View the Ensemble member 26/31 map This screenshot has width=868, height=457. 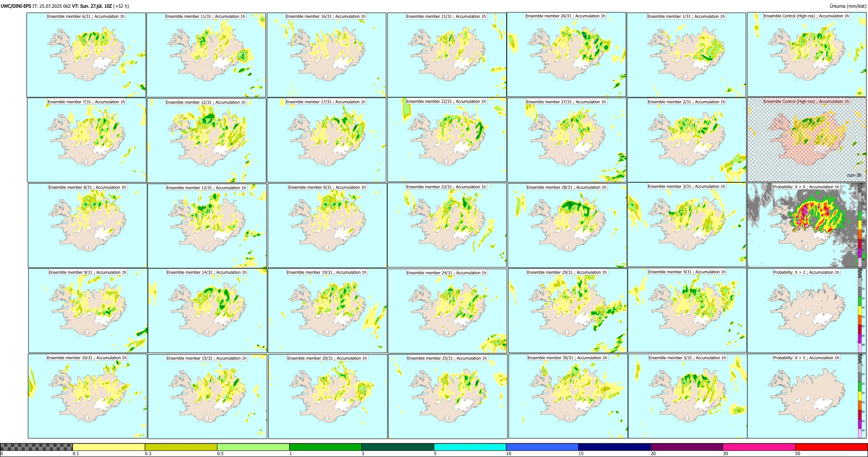click(566, 54)
